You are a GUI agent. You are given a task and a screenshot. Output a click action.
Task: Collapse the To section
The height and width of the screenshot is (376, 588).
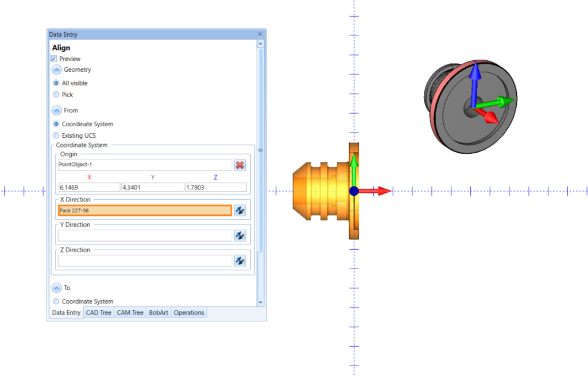56,288
